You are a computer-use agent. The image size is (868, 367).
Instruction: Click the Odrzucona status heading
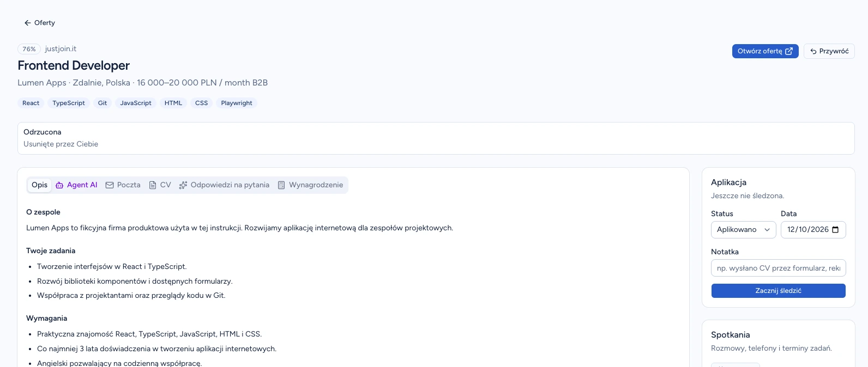43,132
